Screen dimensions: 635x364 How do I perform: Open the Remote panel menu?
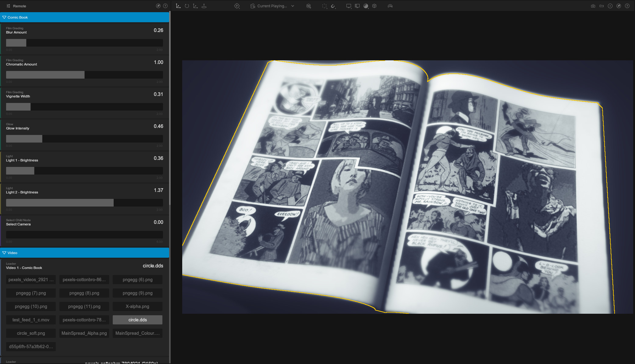tap(8, 6)
